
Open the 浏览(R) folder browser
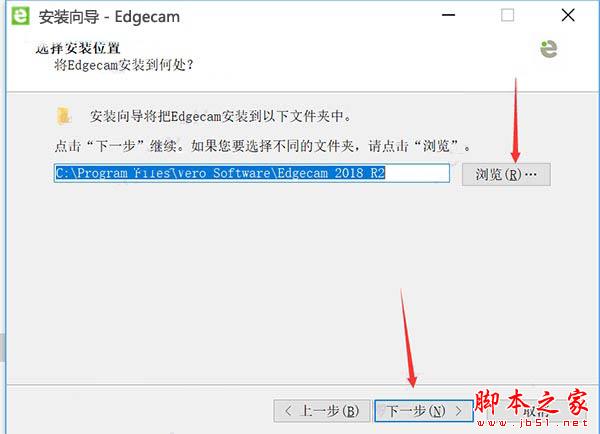[x=506, y=175]
